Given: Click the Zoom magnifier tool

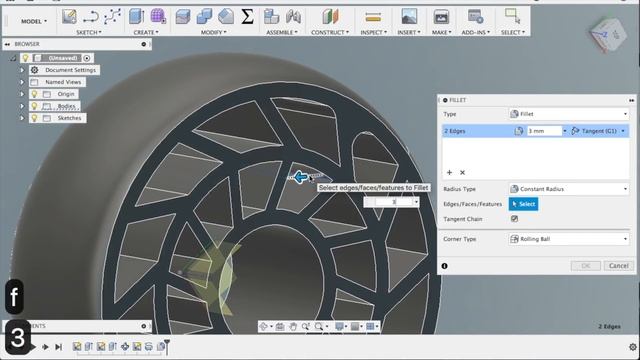Looking at the screenshot, I should 305,326.
